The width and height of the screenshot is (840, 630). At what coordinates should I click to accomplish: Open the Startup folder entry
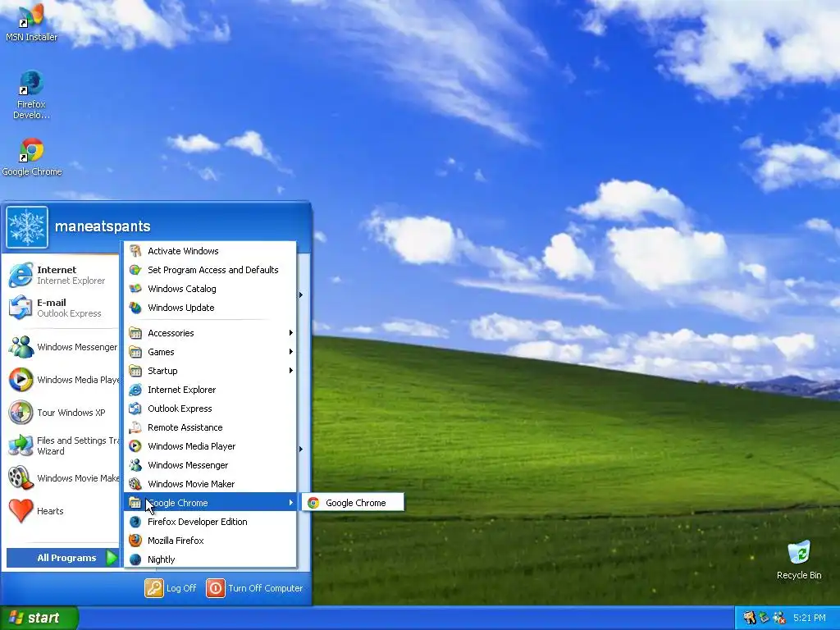(211, 371)
